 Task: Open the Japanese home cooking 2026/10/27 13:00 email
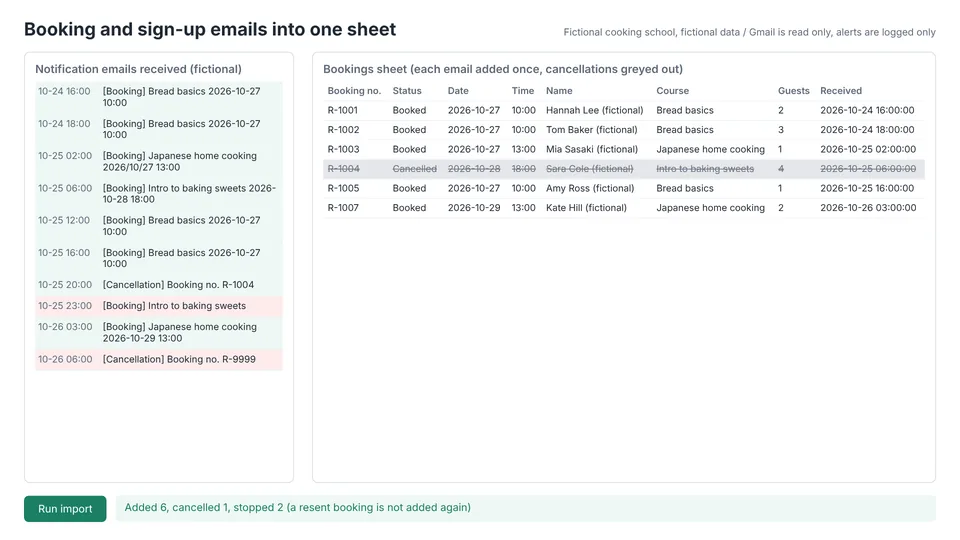(159, 162)
